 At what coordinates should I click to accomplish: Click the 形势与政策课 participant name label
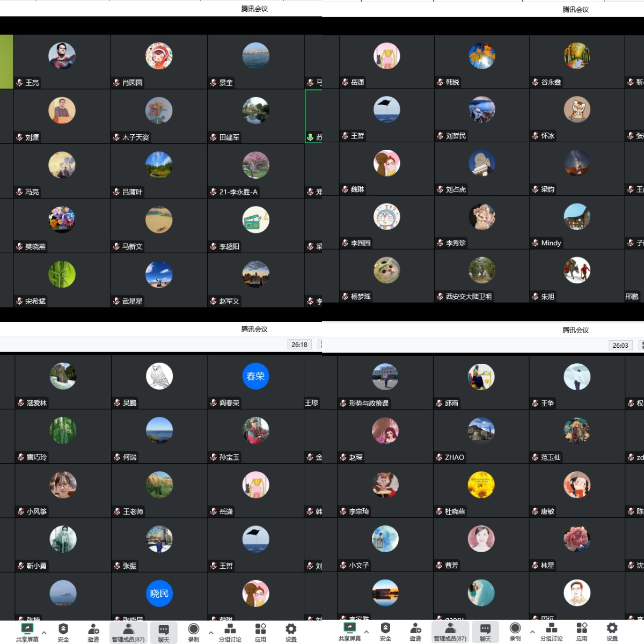(x=369, y=403)
